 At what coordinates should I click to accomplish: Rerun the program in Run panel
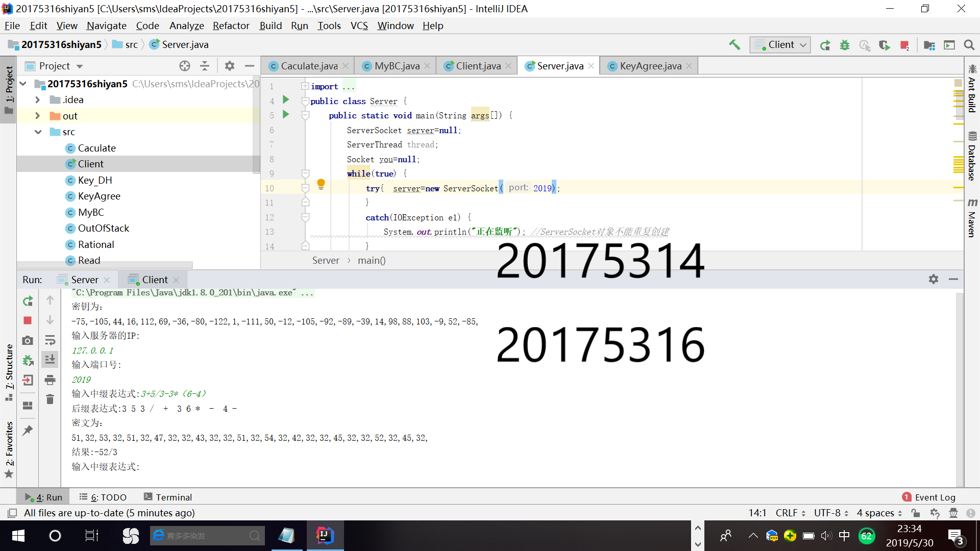click(28, 301)
